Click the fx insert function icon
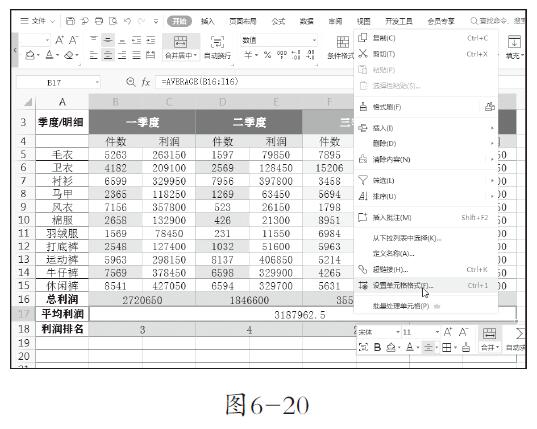537x429 pixels. 146,82
